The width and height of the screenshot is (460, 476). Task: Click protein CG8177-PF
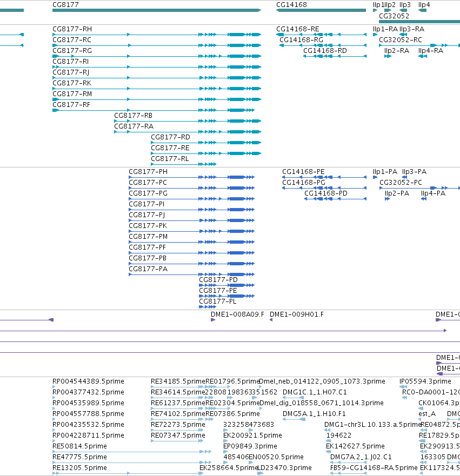click(148, 247)
